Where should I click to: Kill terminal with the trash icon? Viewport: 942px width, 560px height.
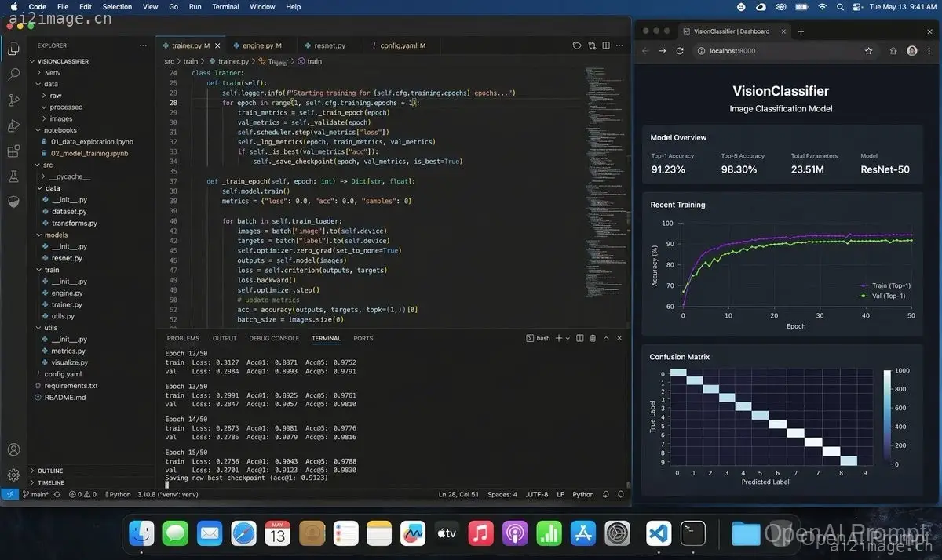593,338
